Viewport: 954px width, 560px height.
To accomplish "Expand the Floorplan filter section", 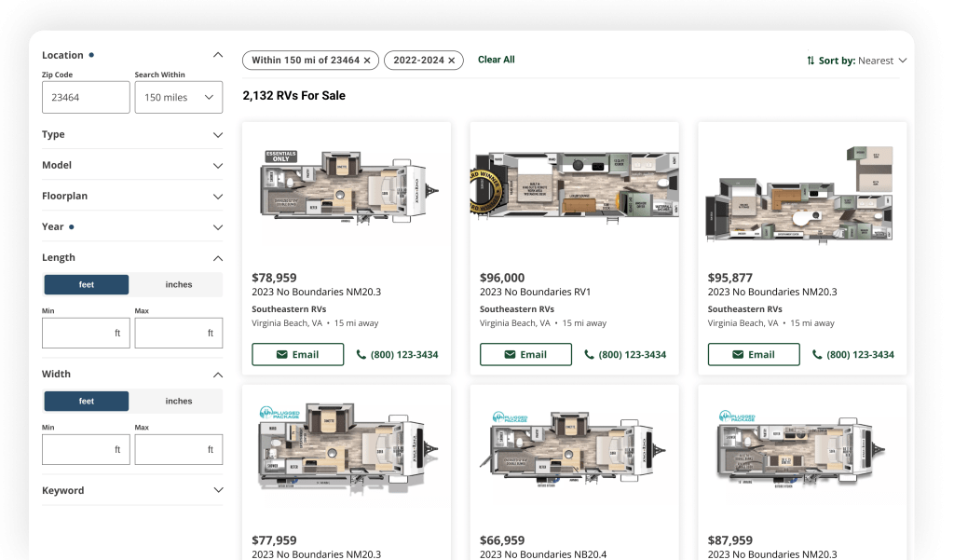I will 218,197.
